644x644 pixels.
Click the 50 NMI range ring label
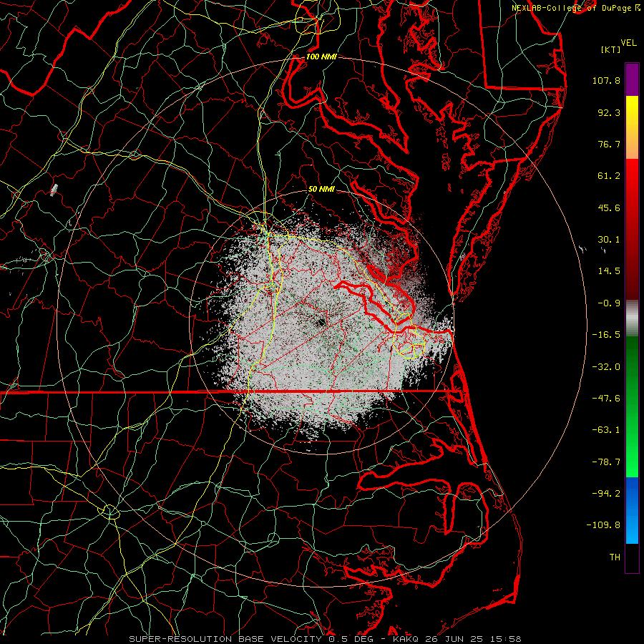click(321, 189)
